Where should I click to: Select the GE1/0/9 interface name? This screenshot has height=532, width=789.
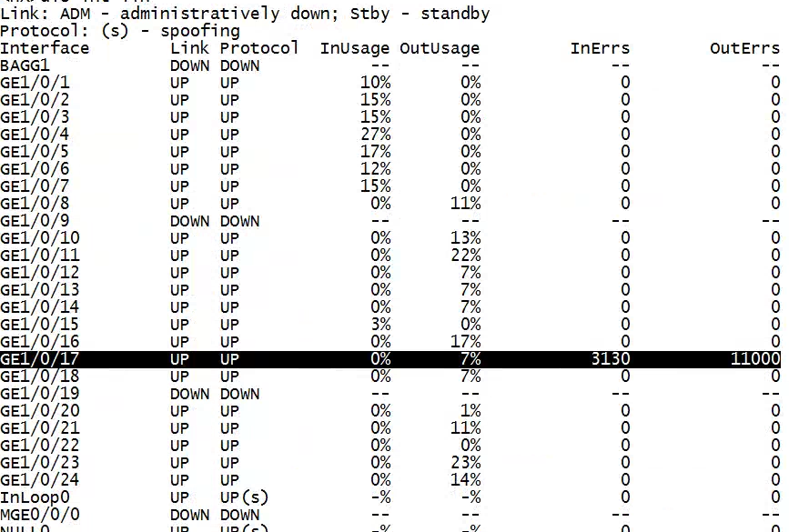[x=35, y=221]
